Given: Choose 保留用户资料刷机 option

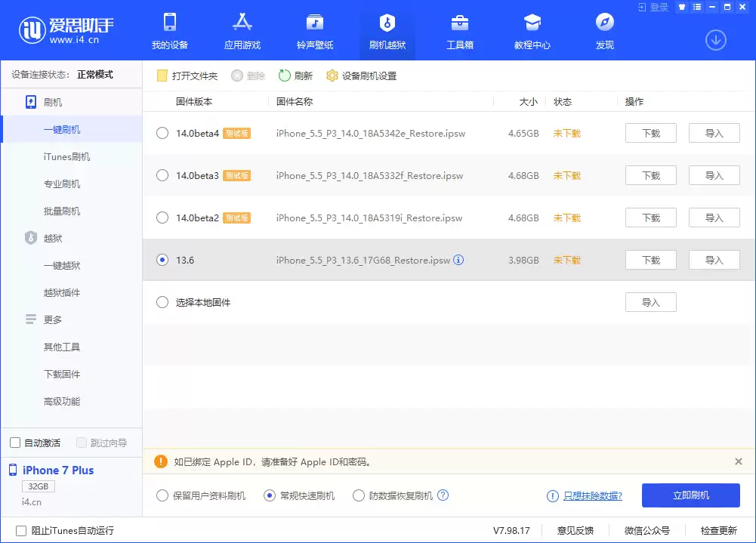Looking at the screenshot, I should [x=162, y=495].
